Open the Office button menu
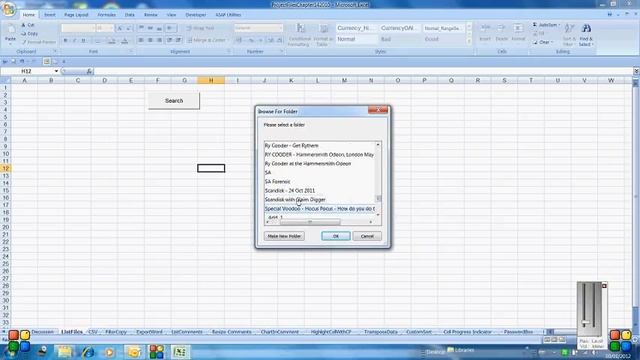Screen dimensions: 640x360 (9, 8)
